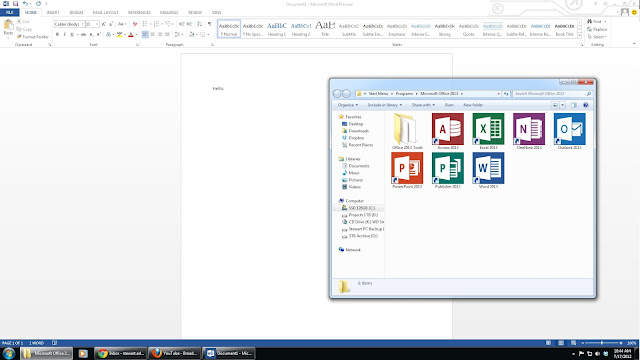The height and width of the screenshot is (360, 640).
Task: Click the Increase Indent icon
Action: [189, 24]
